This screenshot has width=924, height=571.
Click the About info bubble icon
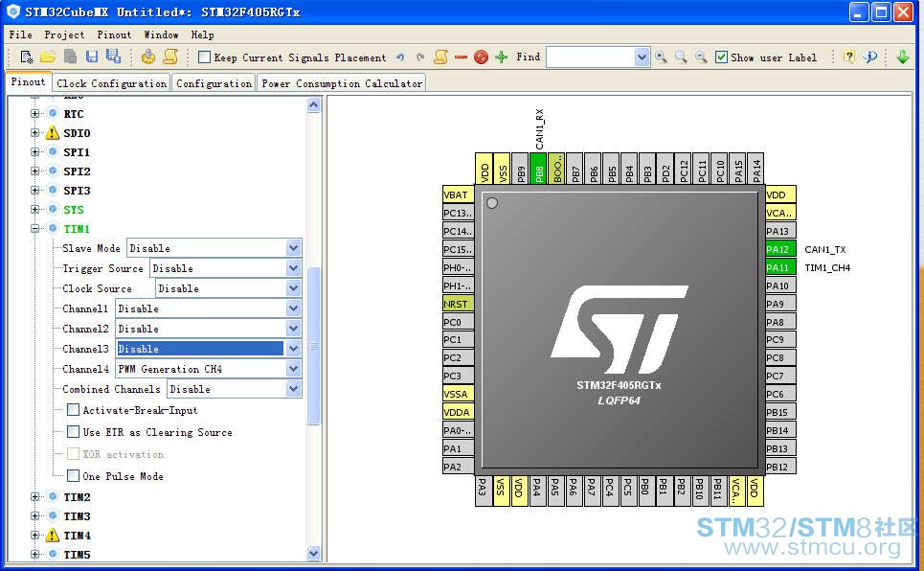(869, 57)
